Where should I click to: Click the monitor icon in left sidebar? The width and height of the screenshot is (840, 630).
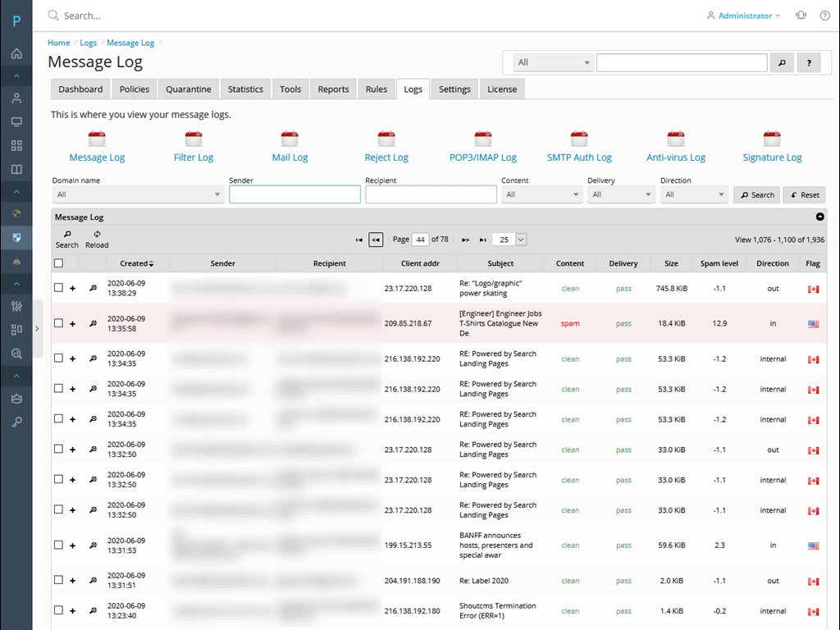pos(16,122)
